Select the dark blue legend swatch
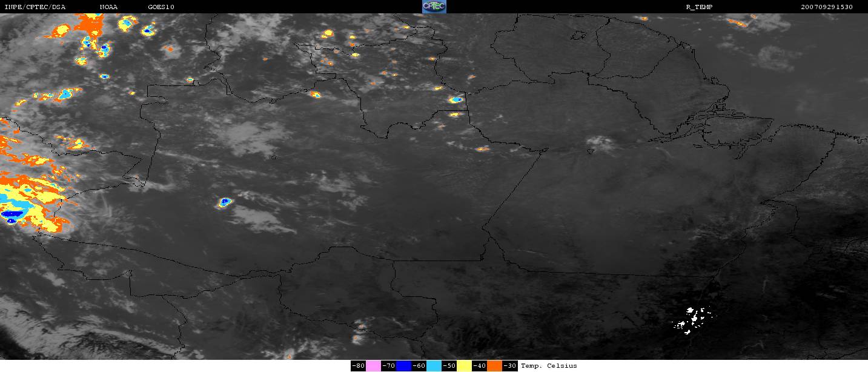The image size is (868, 372). [403, 366]
